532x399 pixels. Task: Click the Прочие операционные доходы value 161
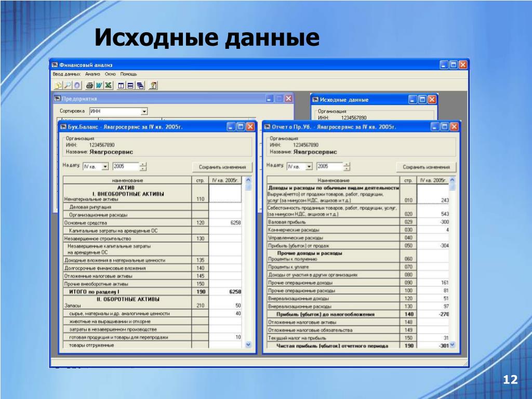click(433, 283)
